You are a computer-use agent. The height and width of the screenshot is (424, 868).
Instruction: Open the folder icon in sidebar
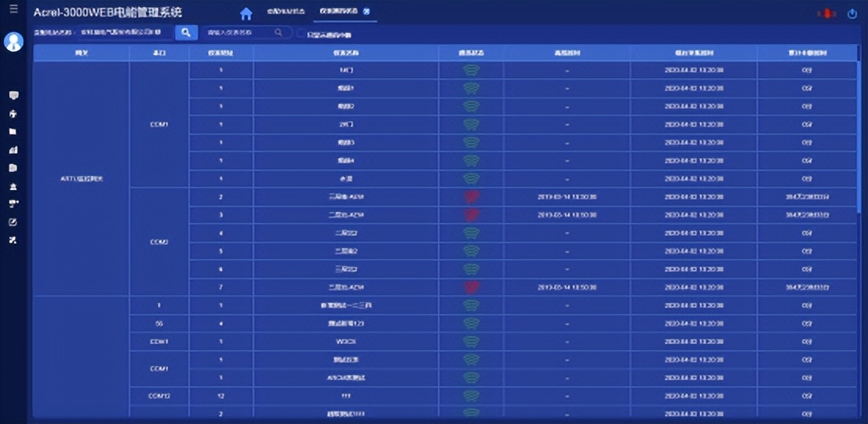click(13, 131)
